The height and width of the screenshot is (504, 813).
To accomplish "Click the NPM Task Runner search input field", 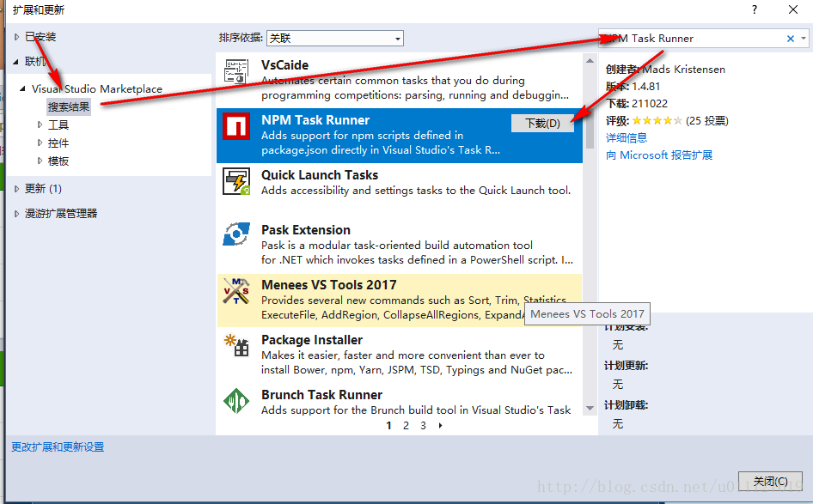I will [x=692, y=39].
